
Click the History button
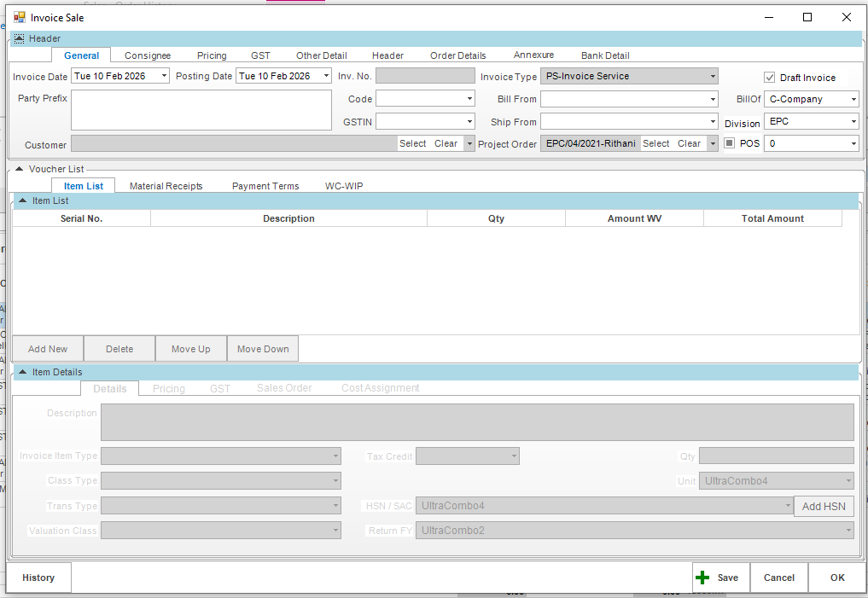coord(38,578)
